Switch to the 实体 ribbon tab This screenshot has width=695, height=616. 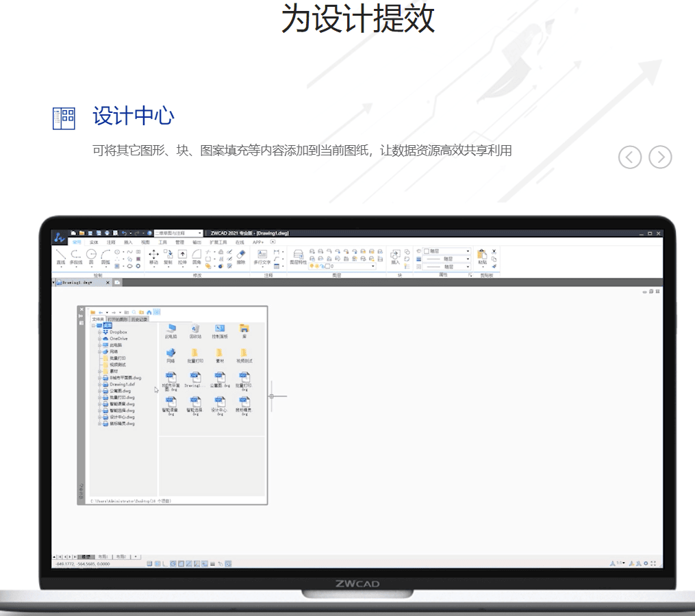(x=94, y=242)
